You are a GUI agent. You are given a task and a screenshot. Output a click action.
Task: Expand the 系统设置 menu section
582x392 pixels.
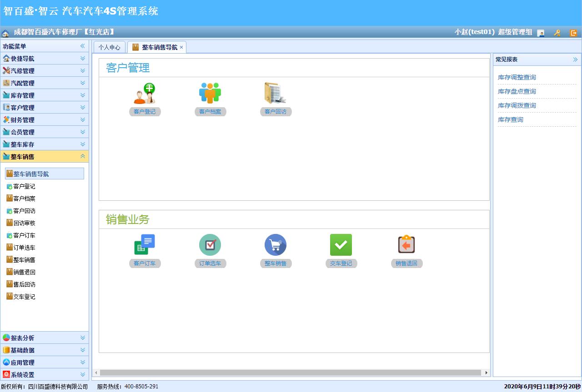tap(83, 374)
